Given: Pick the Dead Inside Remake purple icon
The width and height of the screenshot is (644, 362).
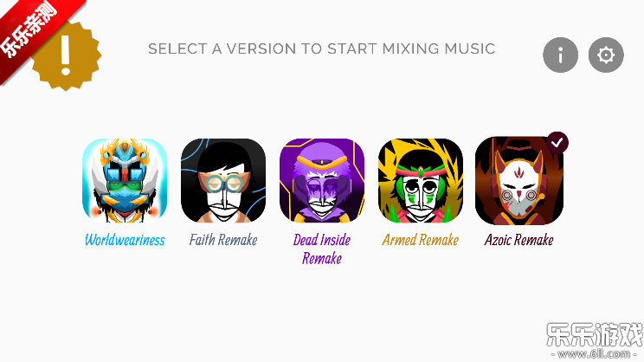Looking at the screenshot, I should pos(322,181).
